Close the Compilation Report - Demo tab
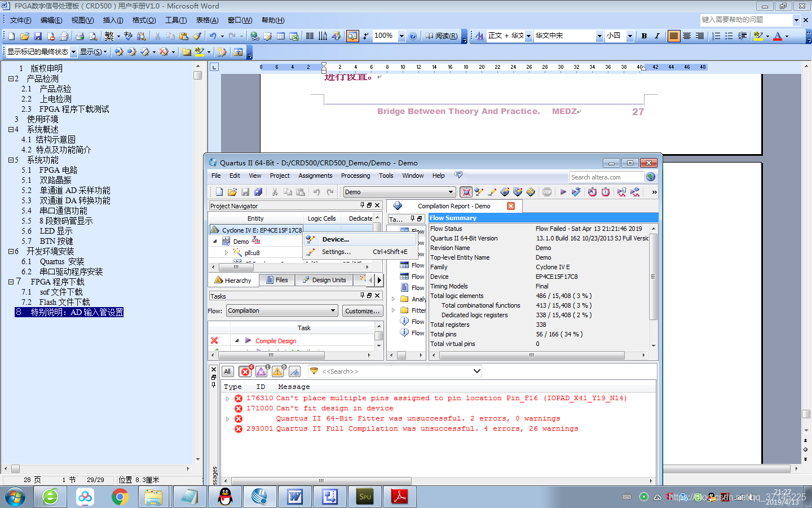Screen dimensions: 812x508 [511, 206]
